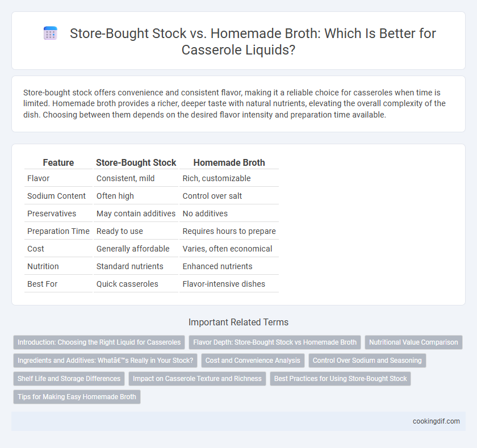Viewport: 477px width, 448px height.
Task: Open 'Introduction: Choosing the Right Liquid for Casseroles' tag
Action: tap(99, 342)
